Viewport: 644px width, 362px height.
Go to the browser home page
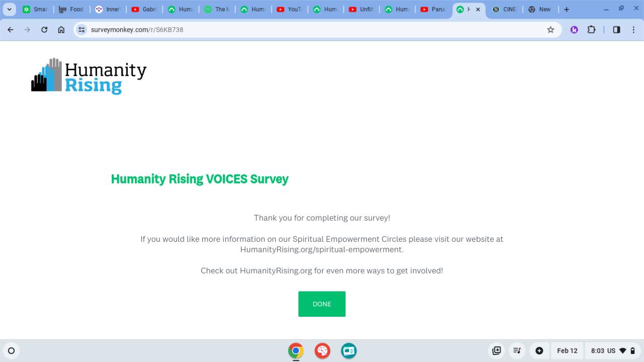click(61, 30)
